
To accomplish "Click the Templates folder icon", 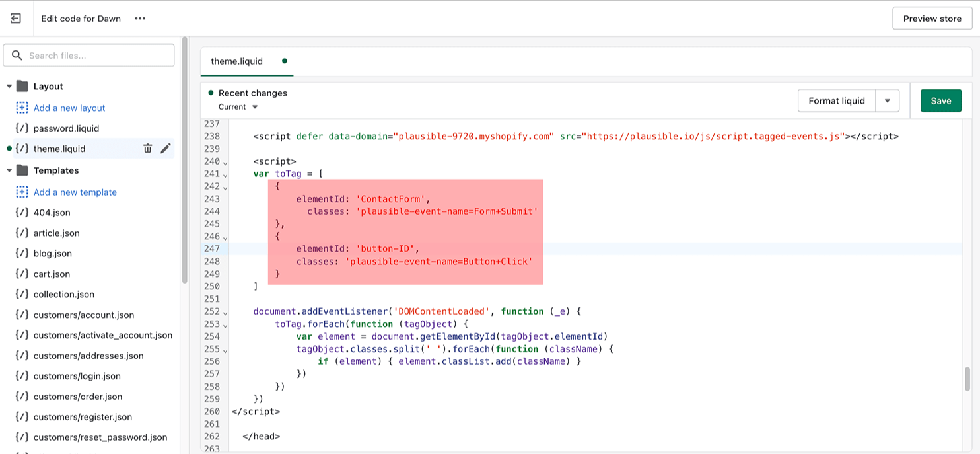I will pos(22,170).
